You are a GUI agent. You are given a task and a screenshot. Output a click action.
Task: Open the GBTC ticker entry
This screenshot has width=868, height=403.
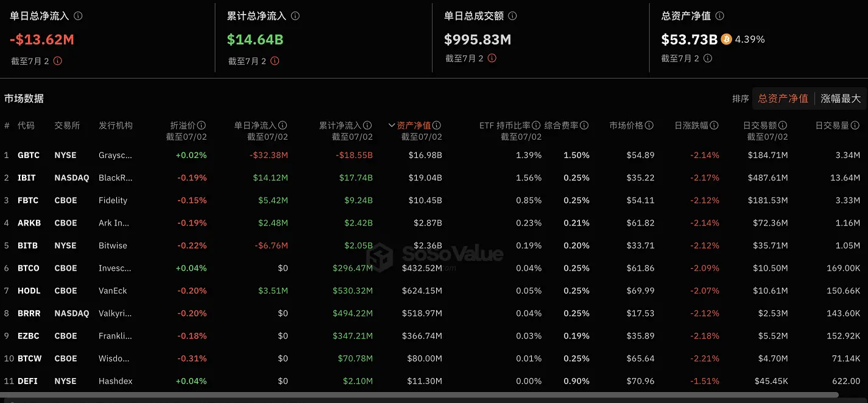pos(29,155)
